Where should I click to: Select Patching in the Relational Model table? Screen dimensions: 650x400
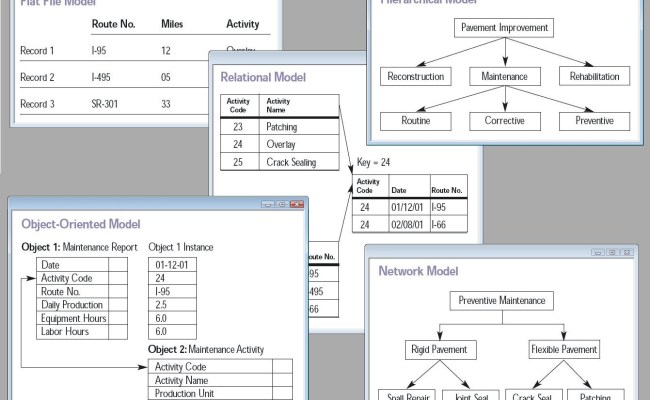click(x=281, y=127)
